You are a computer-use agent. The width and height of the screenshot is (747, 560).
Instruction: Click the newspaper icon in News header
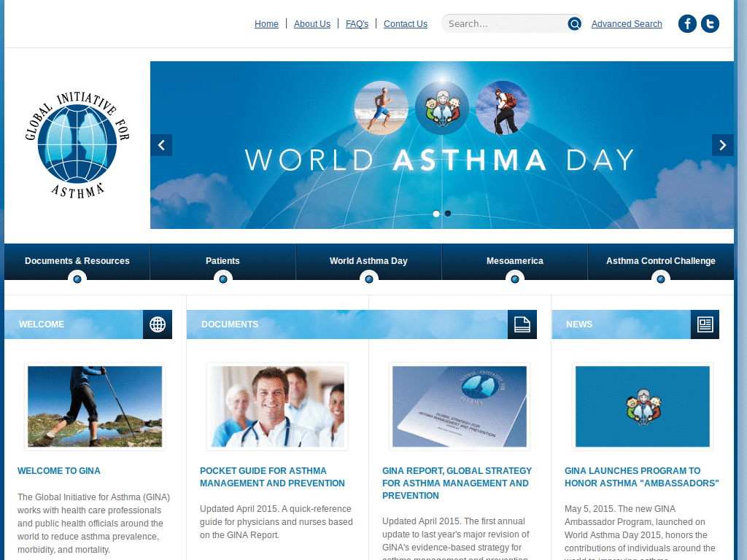click(705, 324)
